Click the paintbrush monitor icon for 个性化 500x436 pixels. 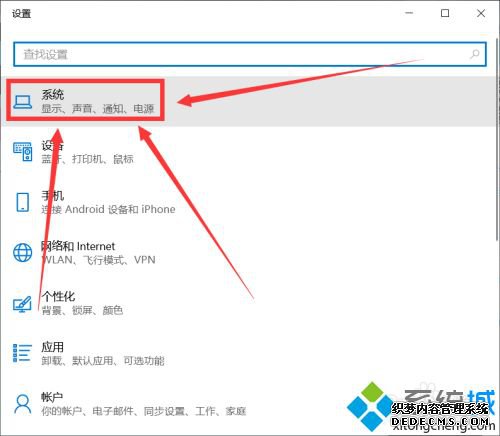point(22,304)
